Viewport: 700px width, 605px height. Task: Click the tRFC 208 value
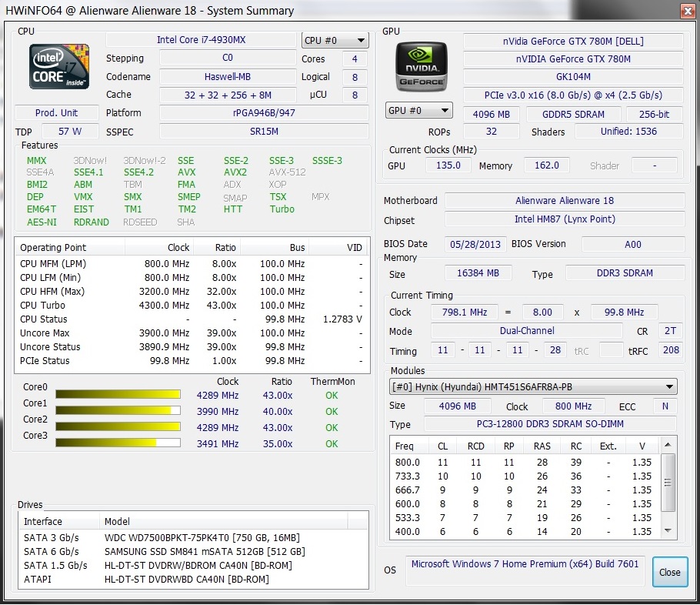point(671,350)
